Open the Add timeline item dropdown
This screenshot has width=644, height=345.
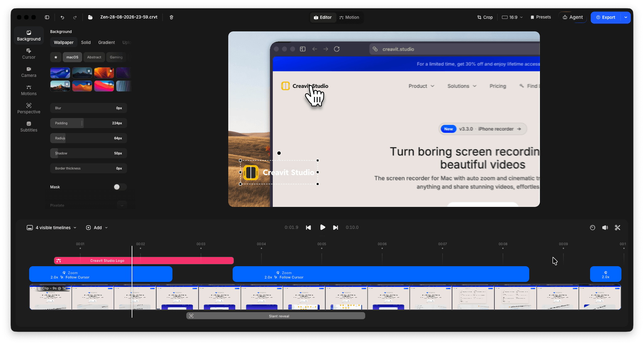coord(97,228)
